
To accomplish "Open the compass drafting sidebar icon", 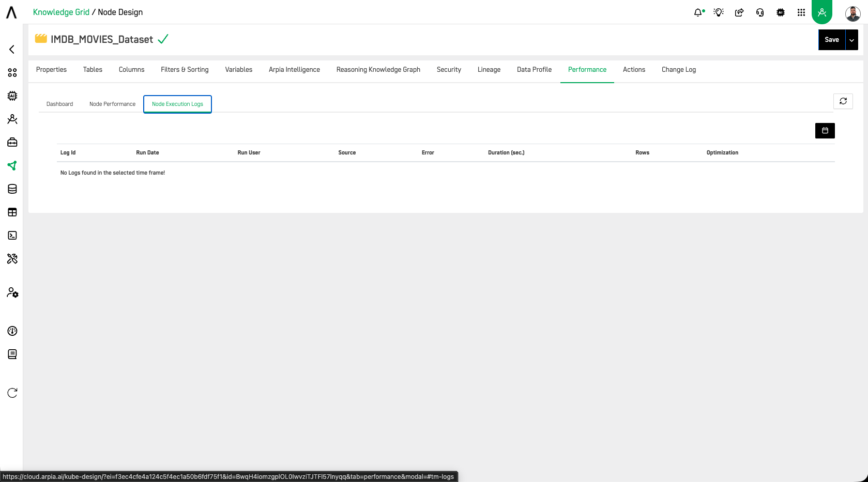I will pyautogui.click(x=12, y=119).
